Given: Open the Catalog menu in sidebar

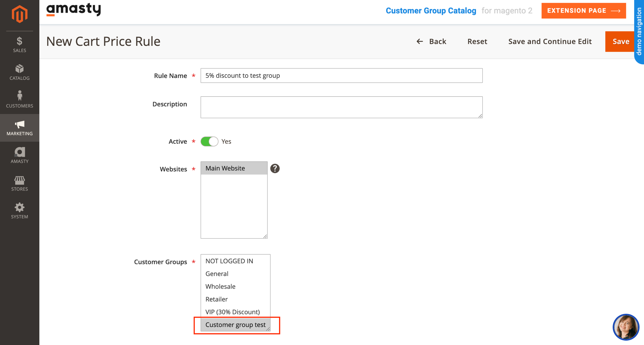Looking at the screenshot, I should pyautogui.click(x=19, y=72).
